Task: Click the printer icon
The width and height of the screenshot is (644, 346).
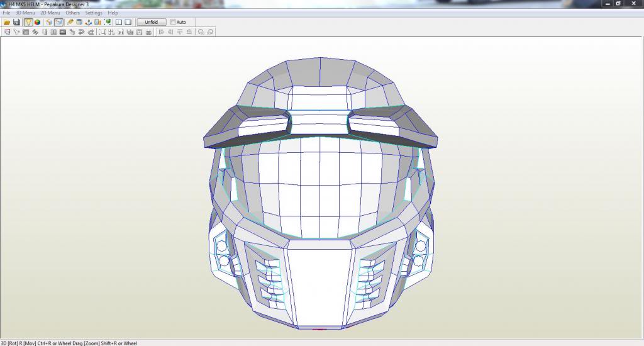Action: pyautogui.click(x=148, y=32)
